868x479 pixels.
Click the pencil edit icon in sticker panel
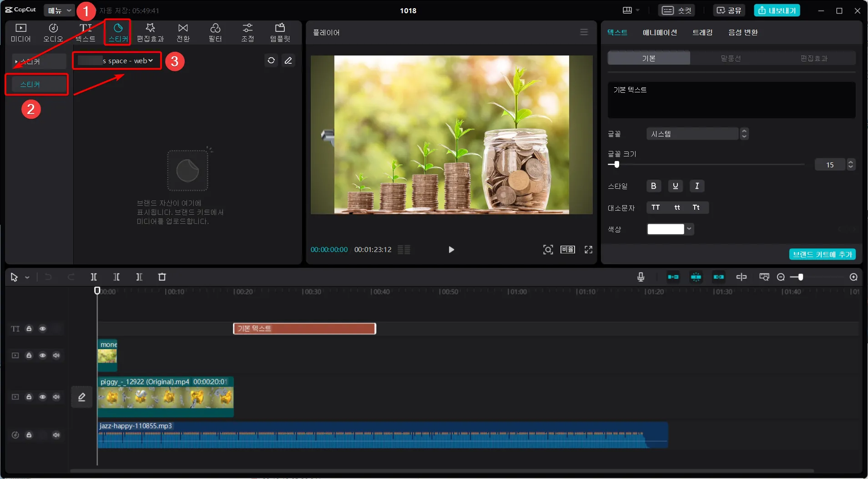coord(288,60)
